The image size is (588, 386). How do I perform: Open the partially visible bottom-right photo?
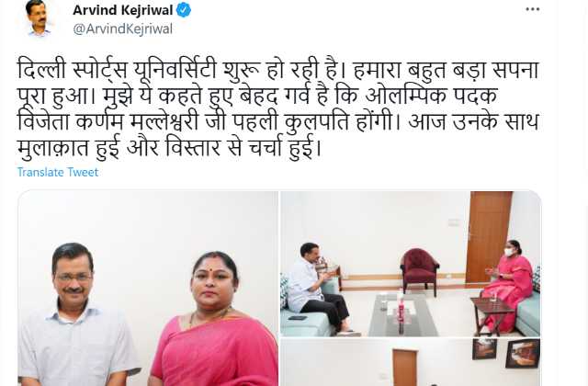[411, 362]
